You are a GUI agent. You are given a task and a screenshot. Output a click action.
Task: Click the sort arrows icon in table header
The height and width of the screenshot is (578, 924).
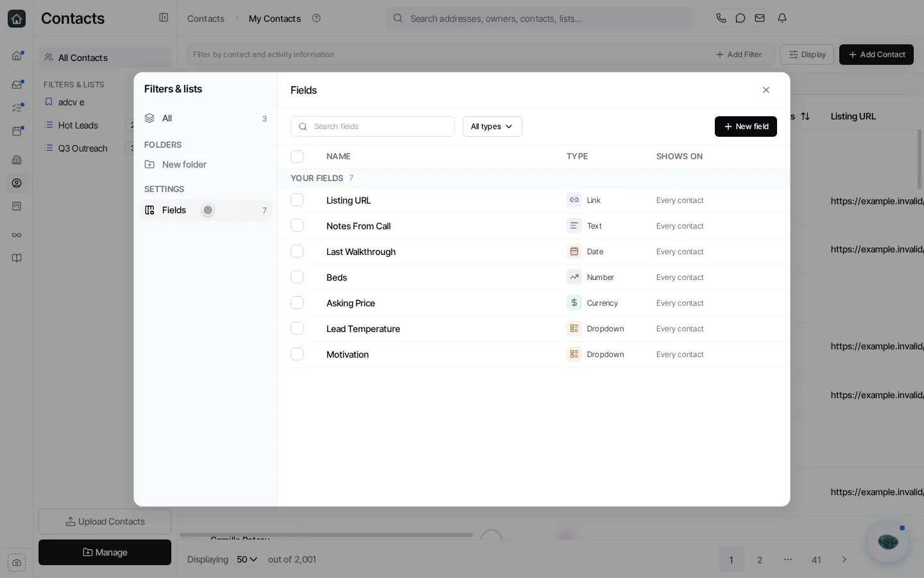805,116
